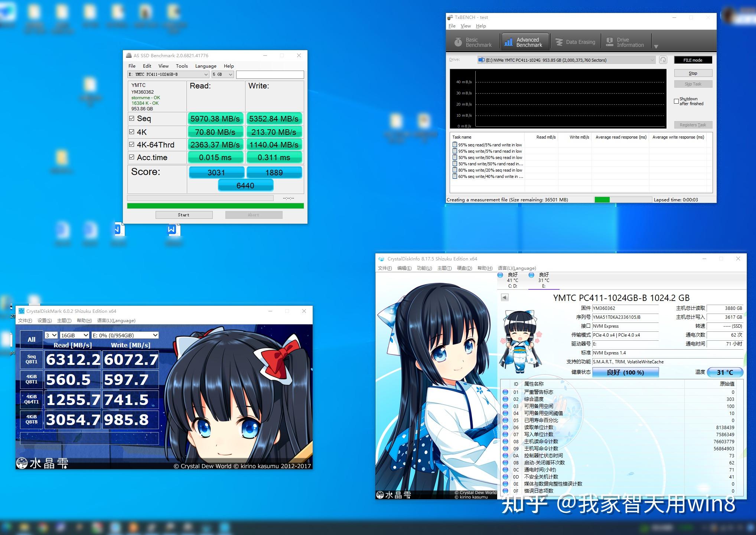Click the previous disk arrow in CrystalDiskInfo
The height and width of the screenshot is (535, 756).
point(504,297)
